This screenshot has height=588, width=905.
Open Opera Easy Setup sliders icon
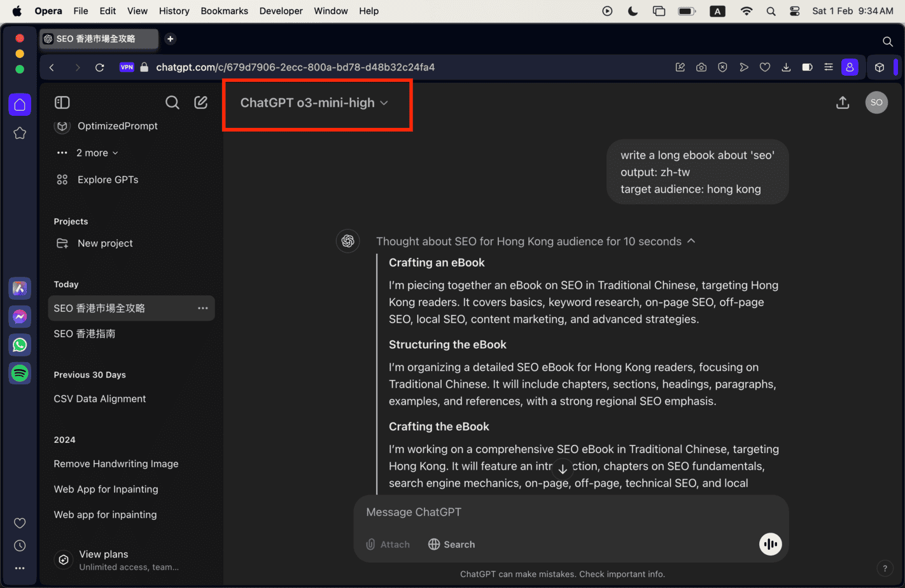(x=828, y=67)
